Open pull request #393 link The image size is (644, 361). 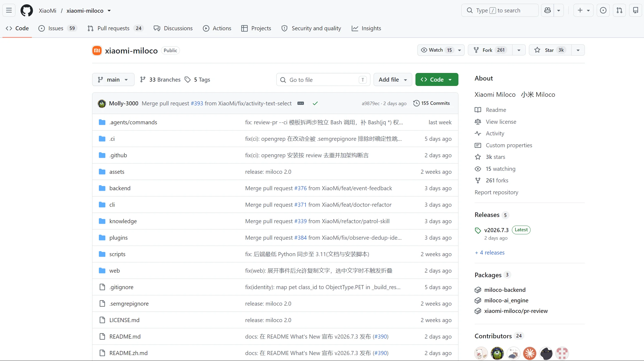(x=197, y=103)
